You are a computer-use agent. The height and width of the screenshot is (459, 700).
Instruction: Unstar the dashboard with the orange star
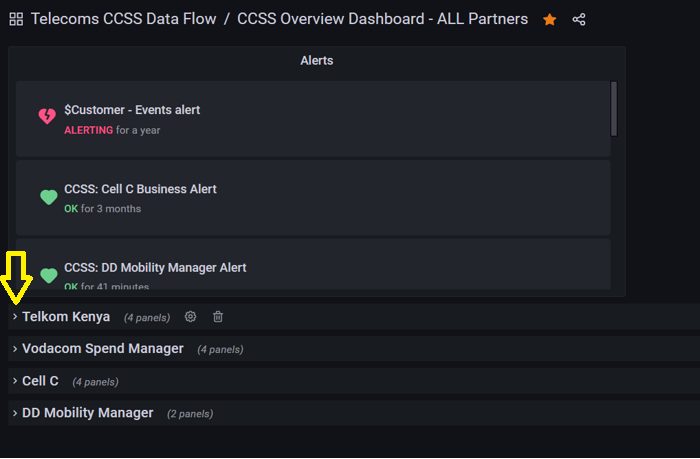(x=550, y=19)
